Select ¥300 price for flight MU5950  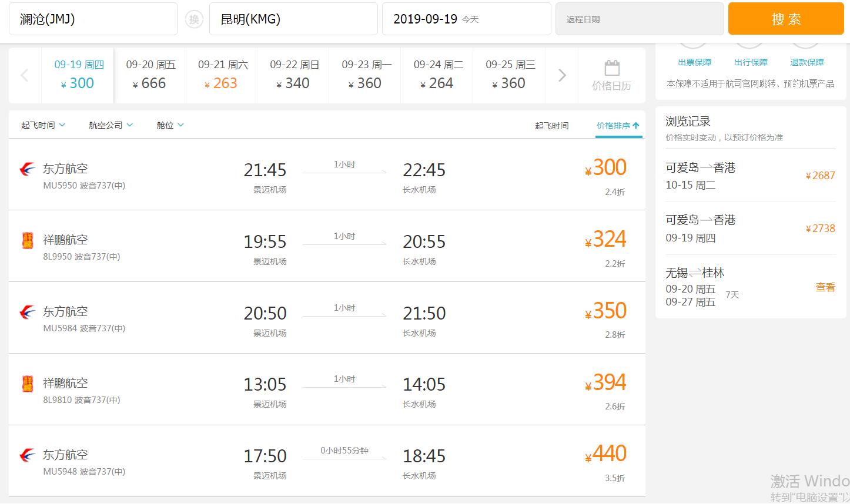pyautogui.click(x=606, y=168)
